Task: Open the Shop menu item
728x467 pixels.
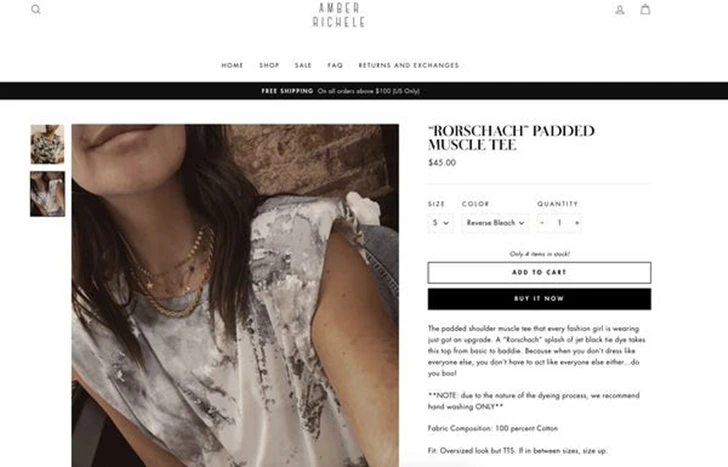Action: (x=269, y=65)
